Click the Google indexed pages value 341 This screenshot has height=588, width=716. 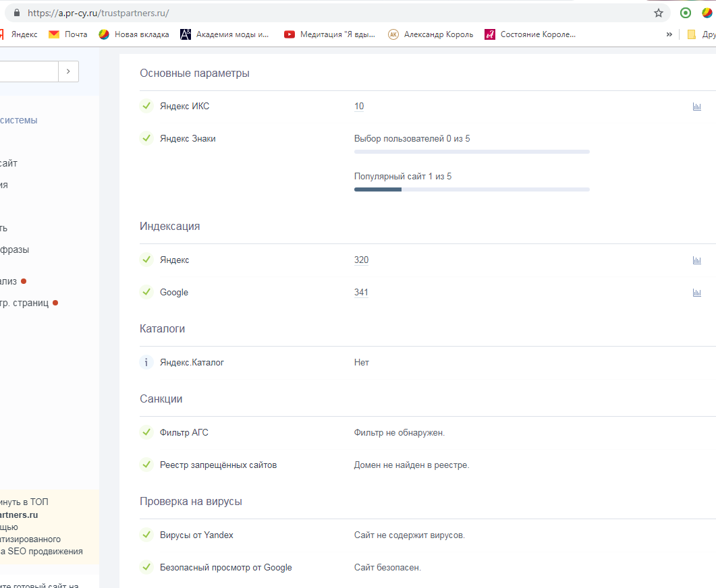(x=361, y=293)
